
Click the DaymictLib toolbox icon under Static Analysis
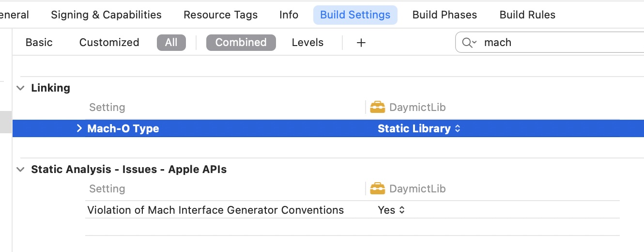coord(377,189)
